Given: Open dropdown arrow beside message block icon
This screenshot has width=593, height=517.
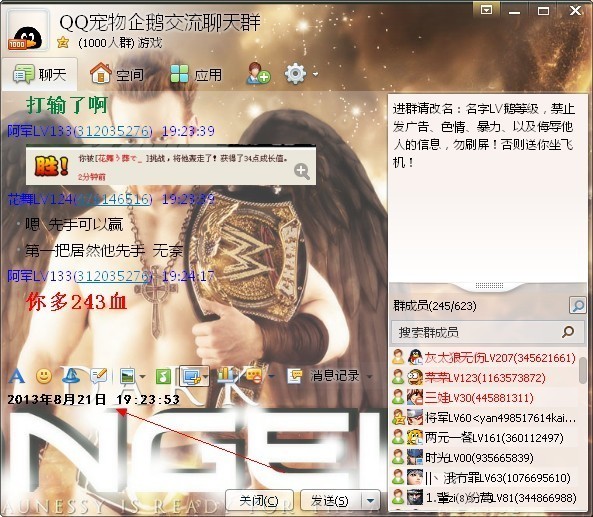Looking at the screenshot, I should [x=272, y=376].
